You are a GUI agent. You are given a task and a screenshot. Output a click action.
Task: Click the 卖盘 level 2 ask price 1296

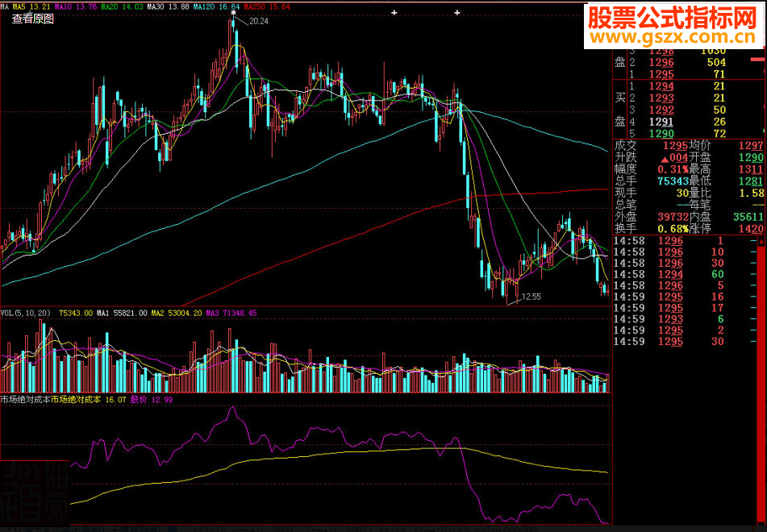(661, 62)
